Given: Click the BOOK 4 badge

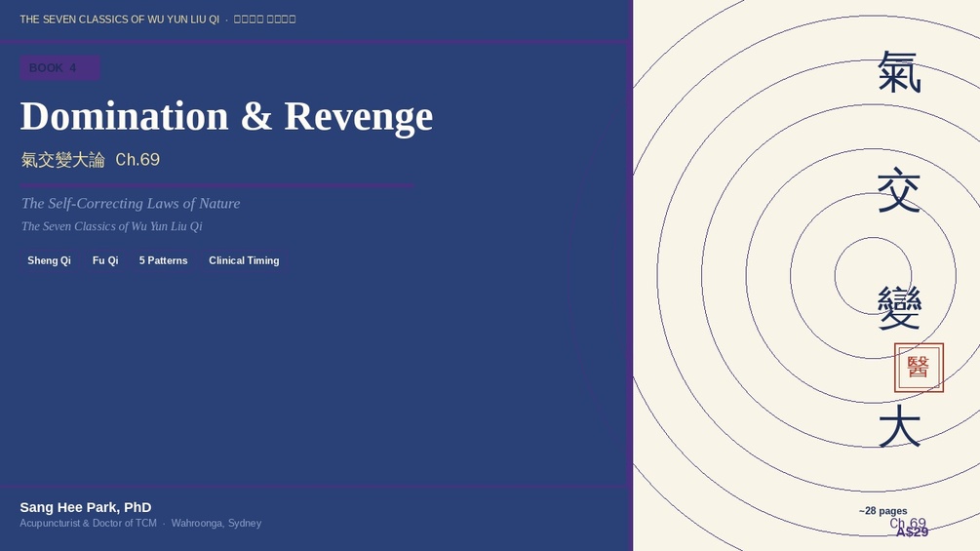Looking at the screenshot, I should pos(59,67).
